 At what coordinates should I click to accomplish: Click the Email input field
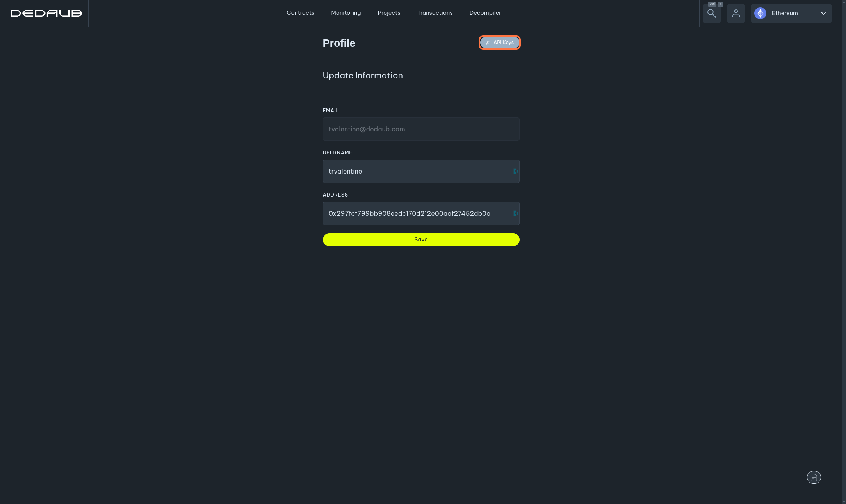coord(420,129)
